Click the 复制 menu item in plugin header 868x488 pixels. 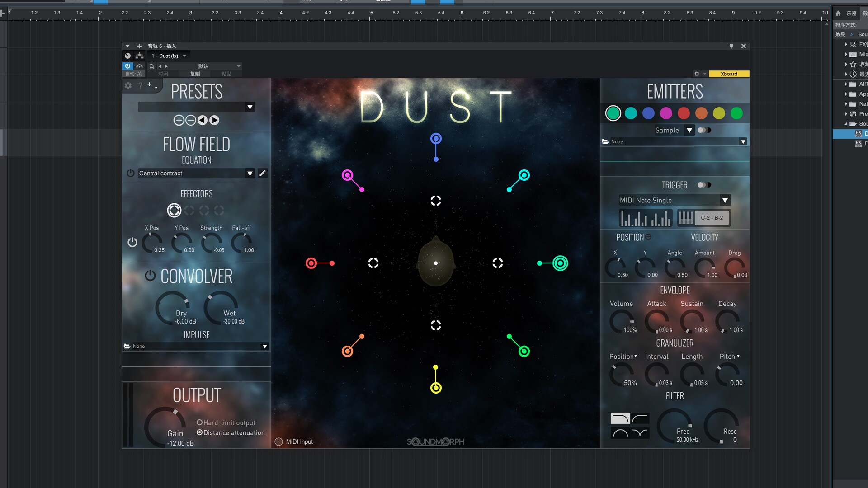[x=195, y=74]
